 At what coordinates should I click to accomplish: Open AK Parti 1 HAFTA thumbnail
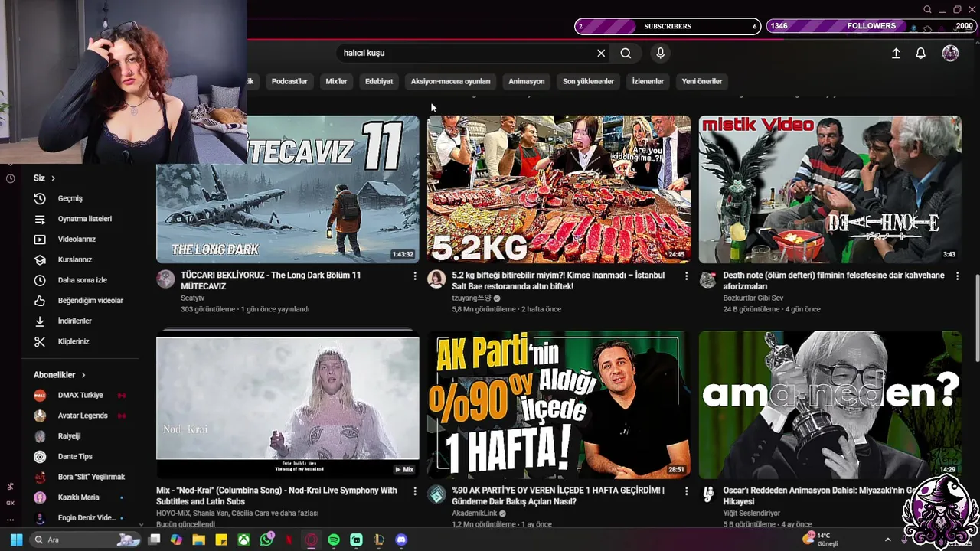coord(559,405)
